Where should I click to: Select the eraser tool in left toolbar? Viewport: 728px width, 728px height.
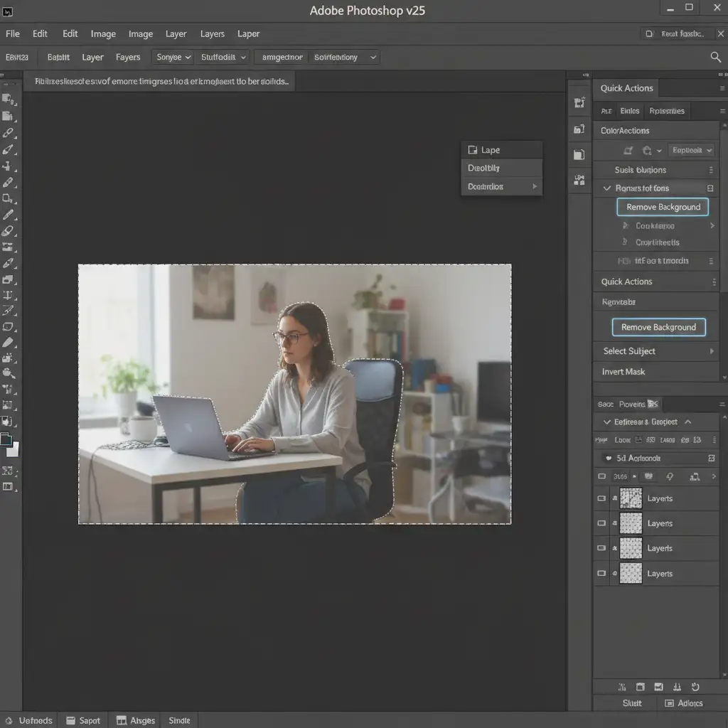[9, 231]
